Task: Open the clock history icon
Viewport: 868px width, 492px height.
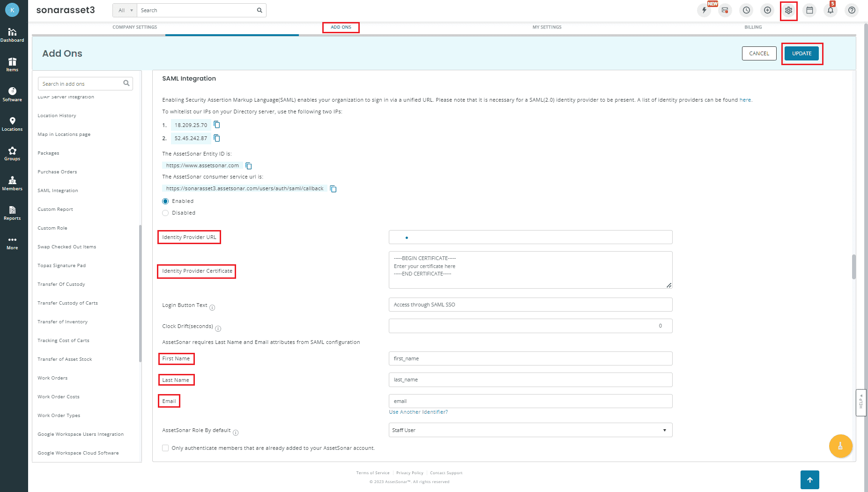Action: 746,10
